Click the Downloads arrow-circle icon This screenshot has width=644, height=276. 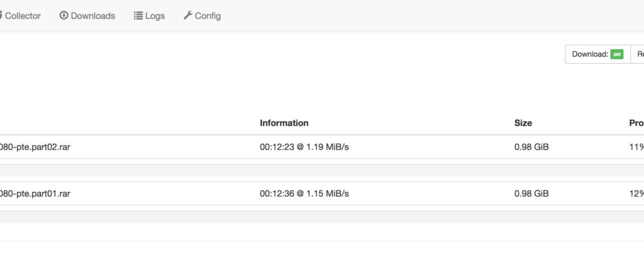64,16
